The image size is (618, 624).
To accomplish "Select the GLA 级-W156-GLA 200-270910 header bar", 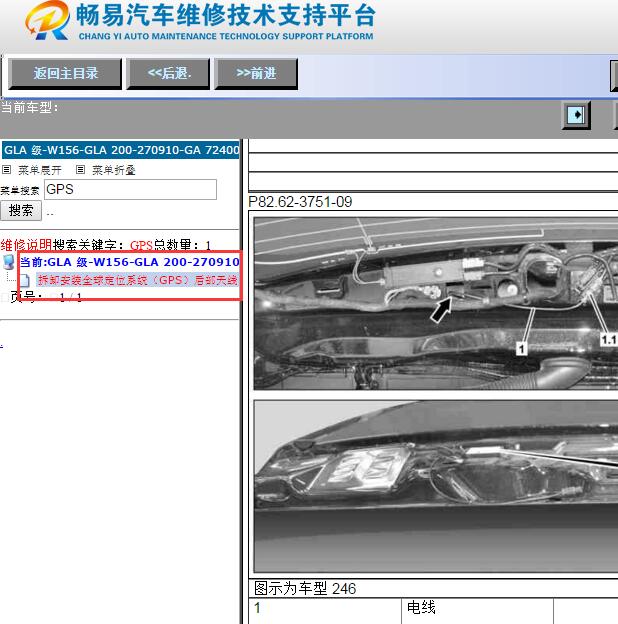I will [x=121, y=150].
